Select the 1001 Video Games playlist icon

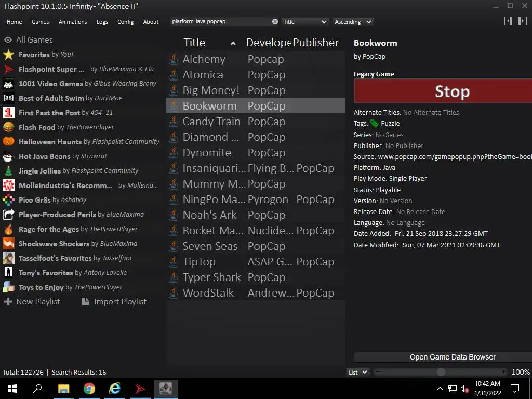pyautogui.click(x=8, y=84)
